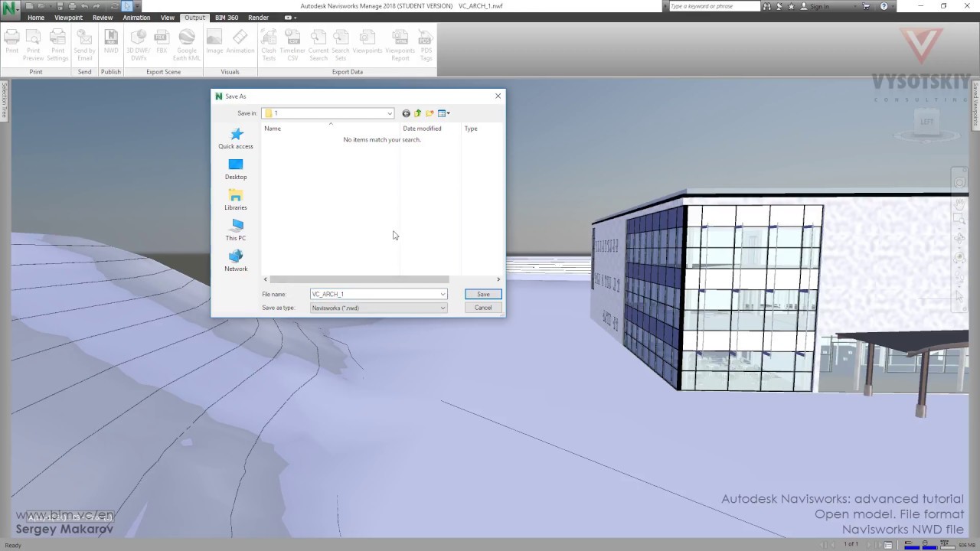Open Quick access in Save As sidebar
Screen dimensions: 980x551
(236, 139)
